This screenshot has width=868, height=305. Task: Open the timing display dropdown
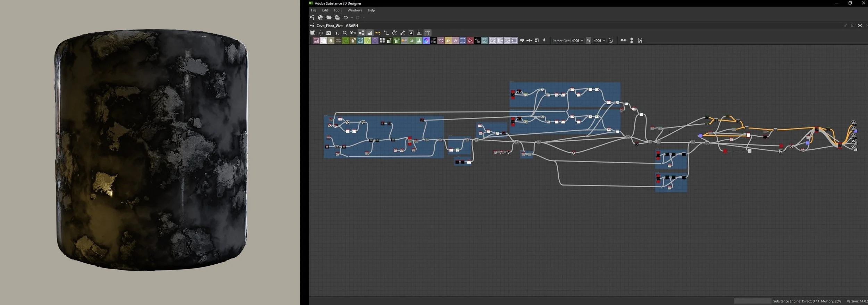point(394,33)
